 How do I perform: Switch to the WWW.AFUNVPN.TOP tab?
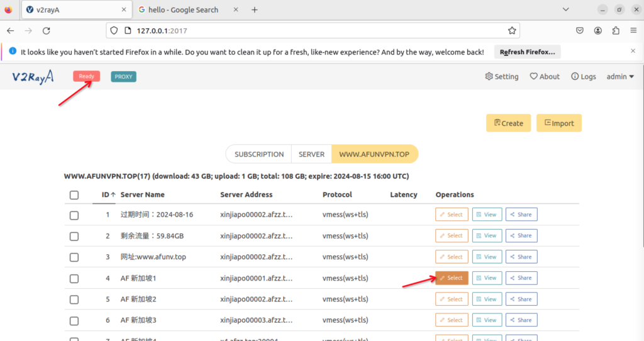pos(374,154)
